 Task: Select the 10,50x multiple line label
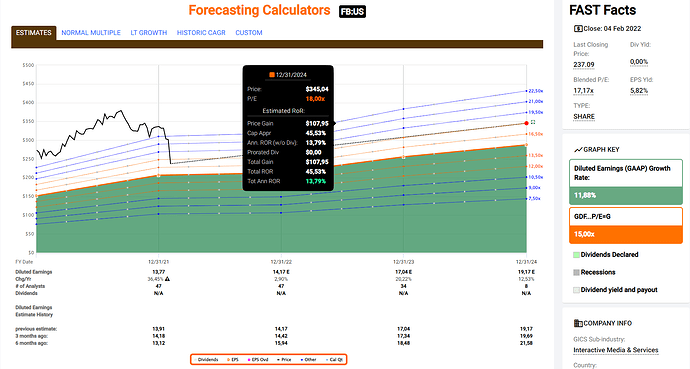[536, 177]
